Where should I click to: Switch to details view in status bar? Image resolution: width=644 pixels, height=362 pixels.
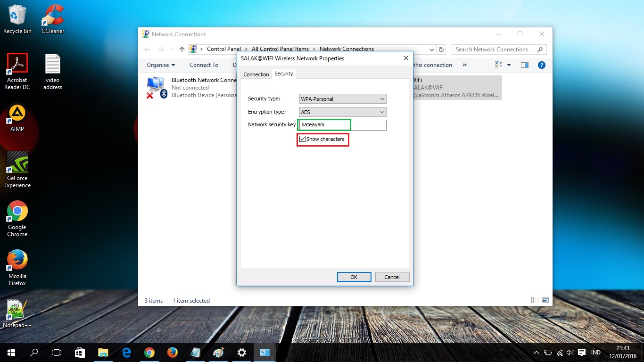point(535,300)
